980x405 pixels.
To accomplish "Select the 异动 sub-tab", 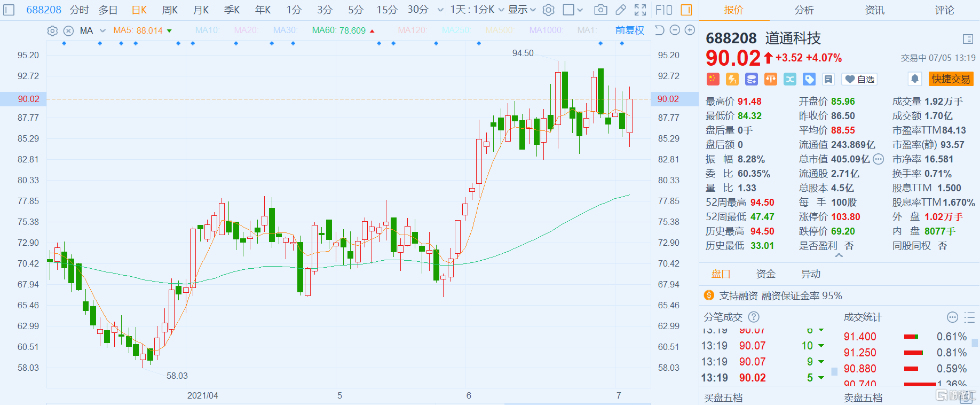I will click(x=810, y=274).
